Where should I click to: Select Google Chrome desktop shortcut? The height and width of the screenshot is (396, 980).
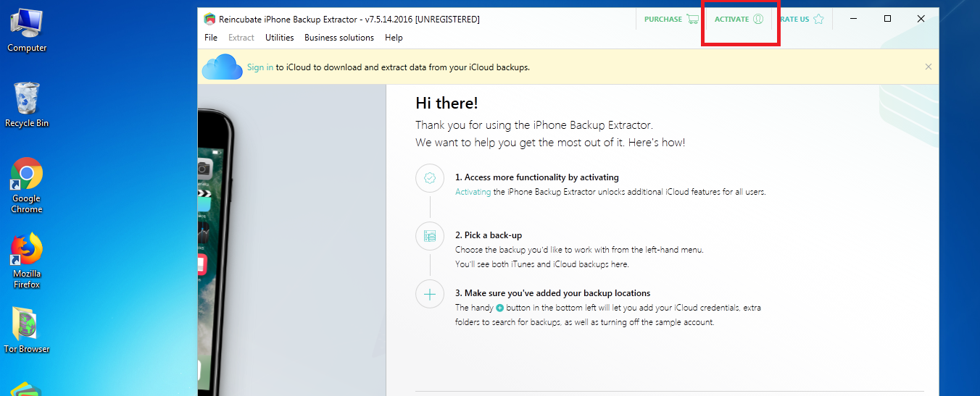27,185
